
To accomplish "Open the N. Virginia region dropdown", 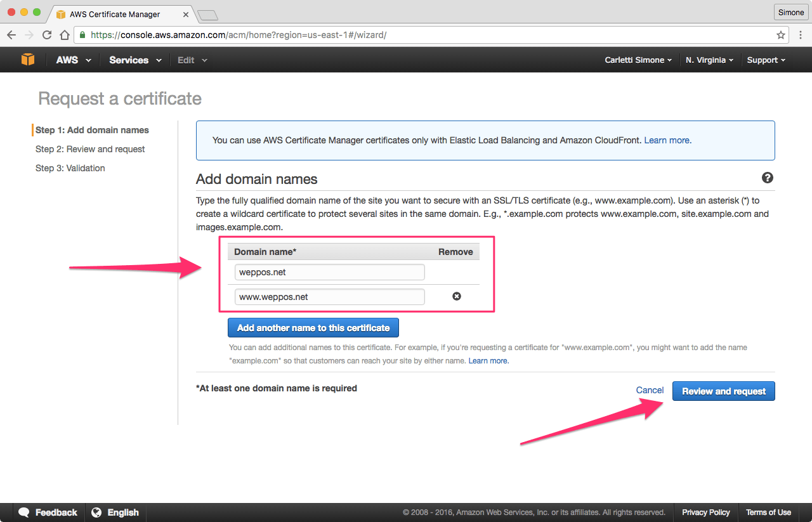I will tap(709, 60).
